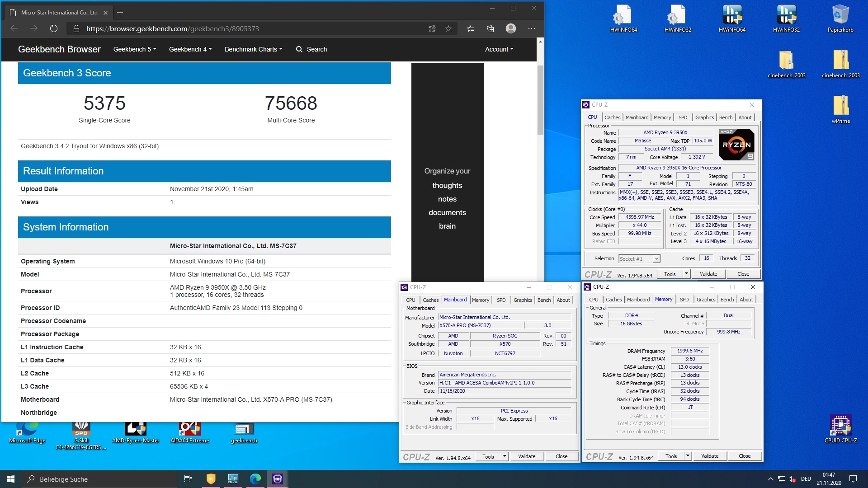Open Tools dropdown arrow in CPU tab window
This screenshot has width=868, height=488.
686,274
